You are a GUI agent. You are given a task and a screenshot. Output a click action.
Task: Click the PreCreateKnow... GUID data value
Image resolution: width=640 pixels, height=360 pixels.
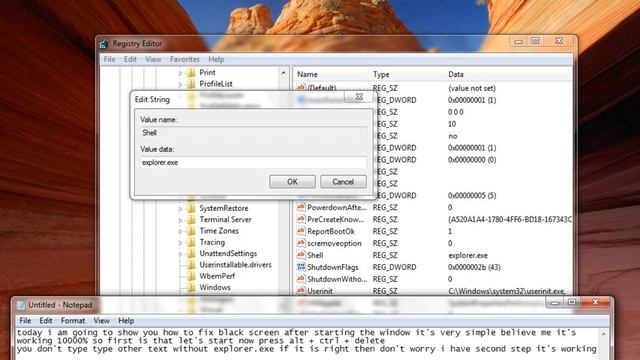(510, 220)
